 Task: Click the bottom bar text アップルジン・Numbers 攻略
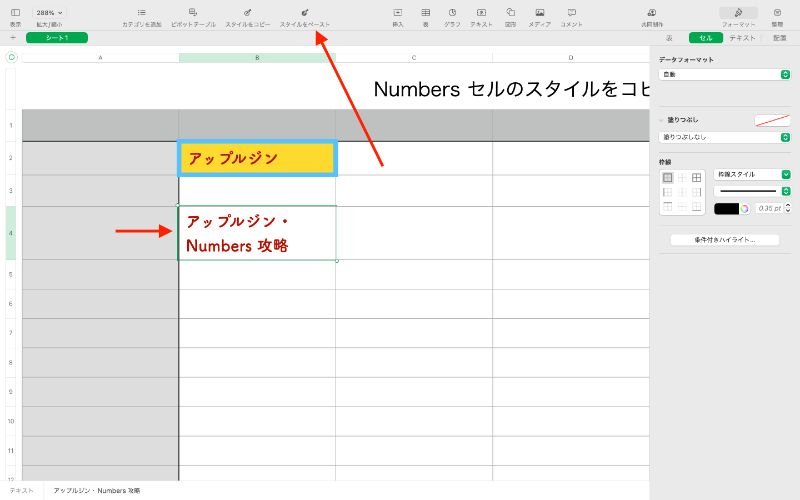coord(97,490)
